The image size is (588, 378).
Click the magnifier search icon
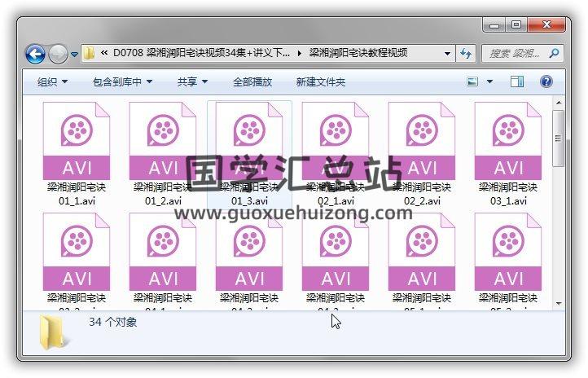tap(554, 54)
